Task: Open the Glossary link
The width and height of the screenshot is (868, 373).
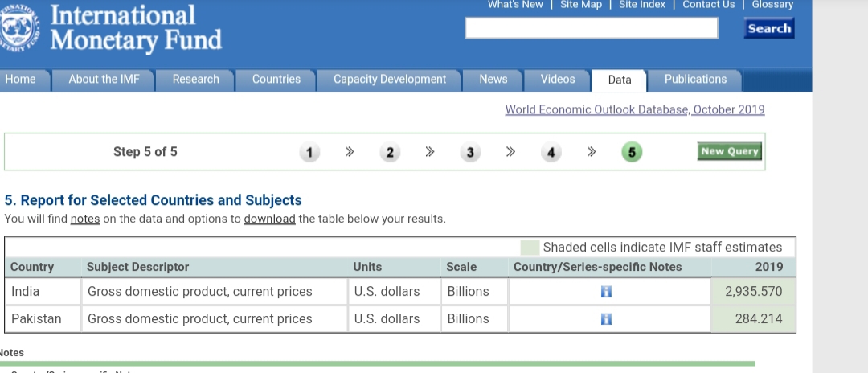Action: tap(772, 5)
